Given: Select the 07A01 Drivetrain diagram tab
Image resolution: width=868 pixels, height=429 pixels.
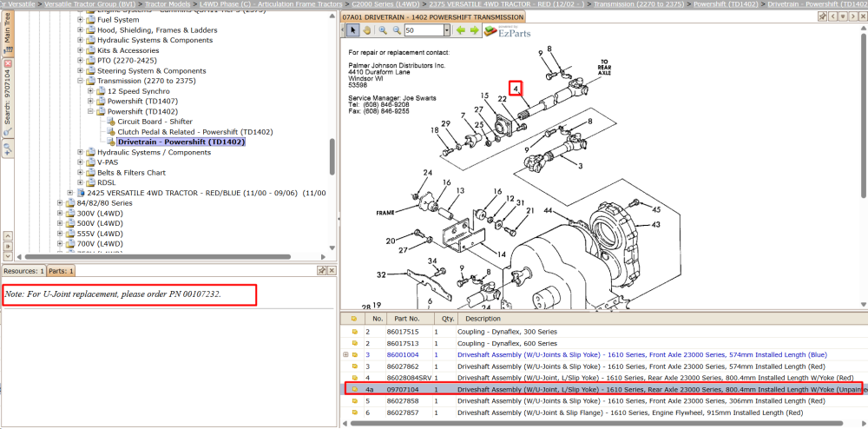Looking at the screenshot, I should (x=432, y=17).
